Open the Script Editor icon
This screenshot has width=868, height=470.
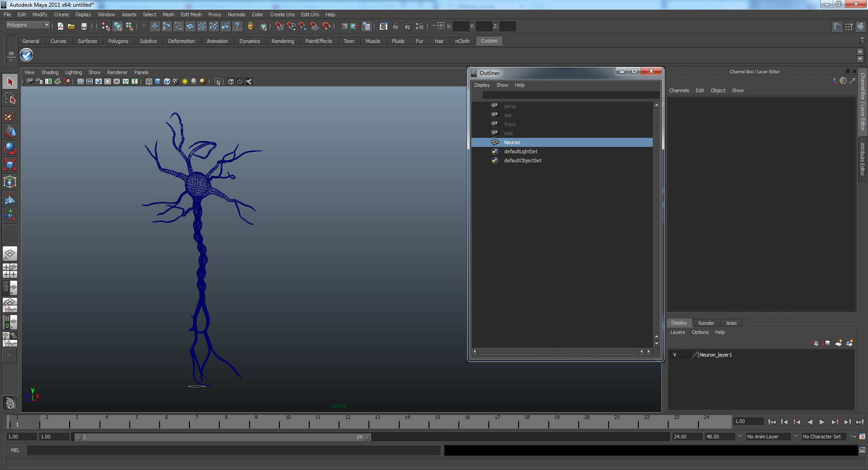[862, 450]
